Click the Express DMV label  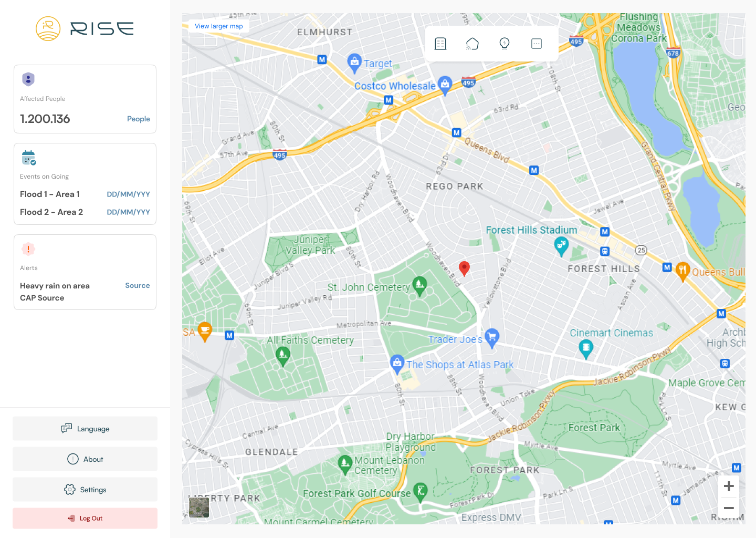point(491,518)
